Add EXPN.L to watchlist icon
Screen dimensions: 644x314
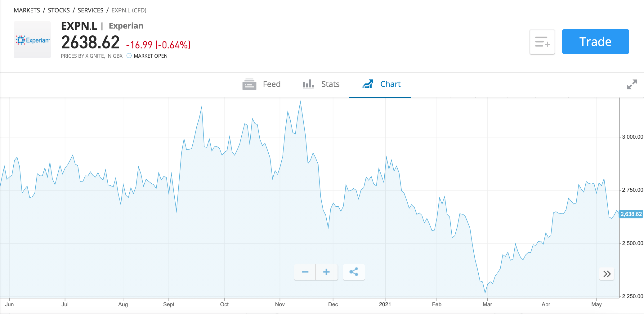(542, 42)
